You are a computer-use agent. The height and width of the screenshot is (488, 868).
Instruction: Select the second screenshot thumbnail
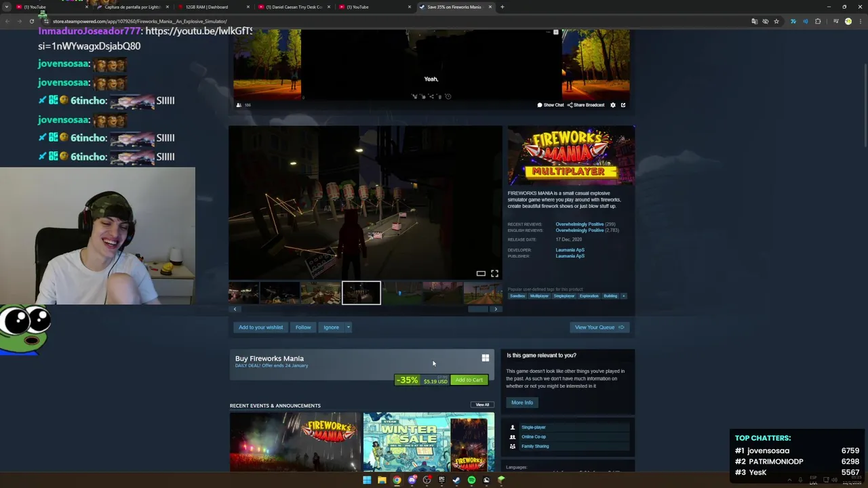point(280,293)
